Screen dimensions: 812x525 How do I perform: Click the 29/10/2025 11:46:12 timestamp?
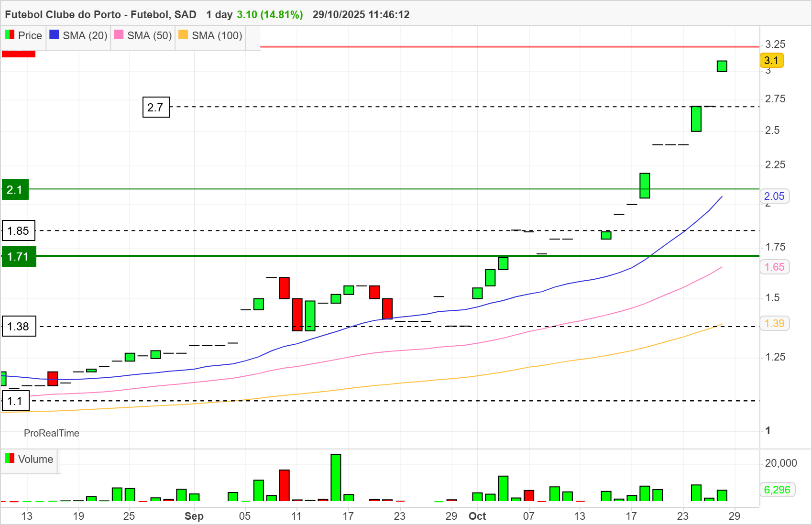[x=361, y=14]
